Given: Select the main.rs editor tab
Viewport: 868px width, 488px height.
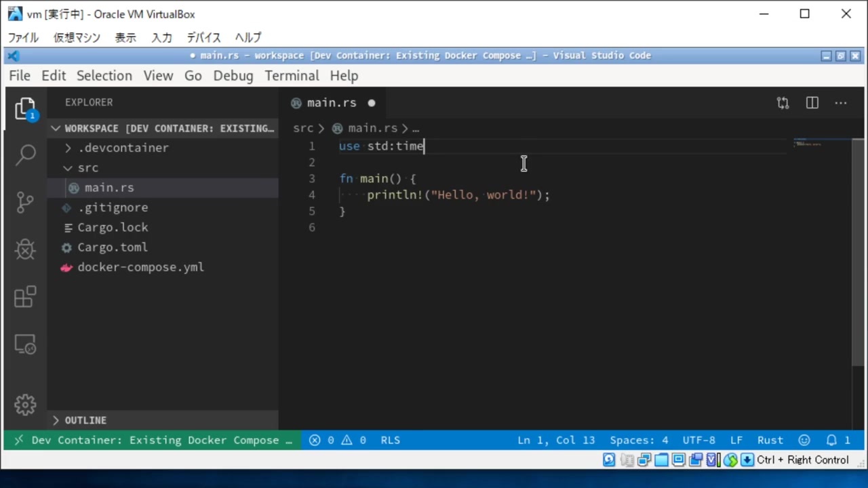Looking at the screenshot, I should click(332, 103).
